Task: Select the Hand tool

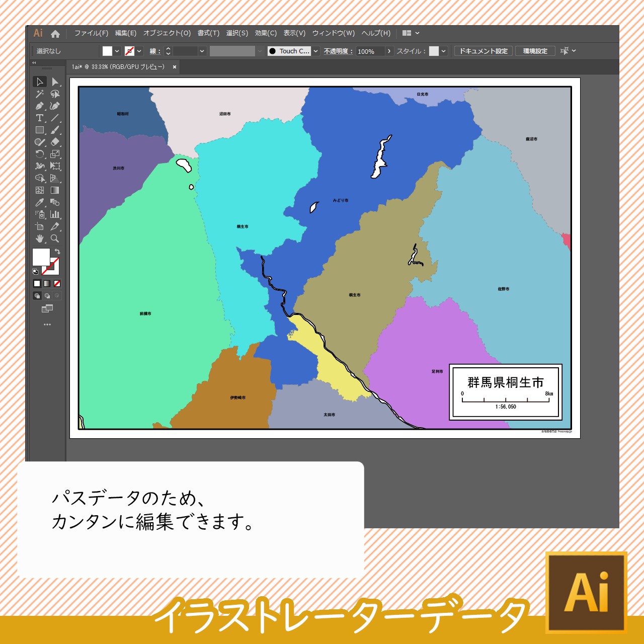Action: (40, 238)
